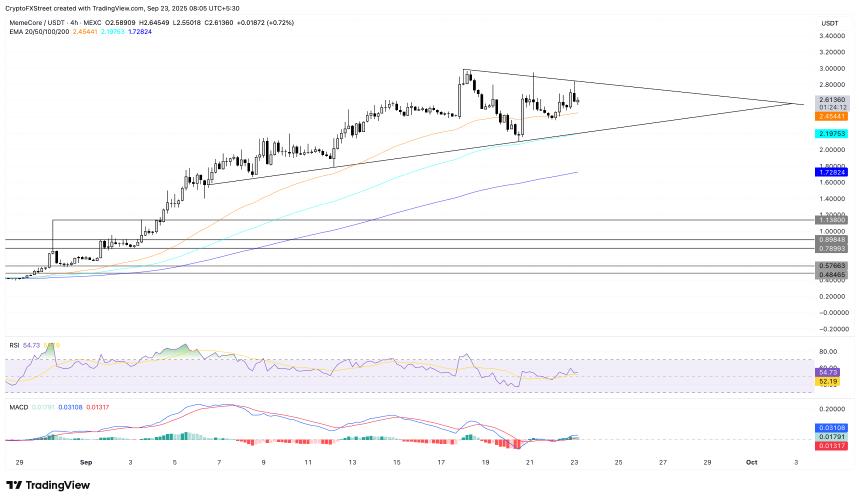Select the 0.57663 horizontal level label
The width and height of the screenshot is (860, 501).
click(833, 266)
